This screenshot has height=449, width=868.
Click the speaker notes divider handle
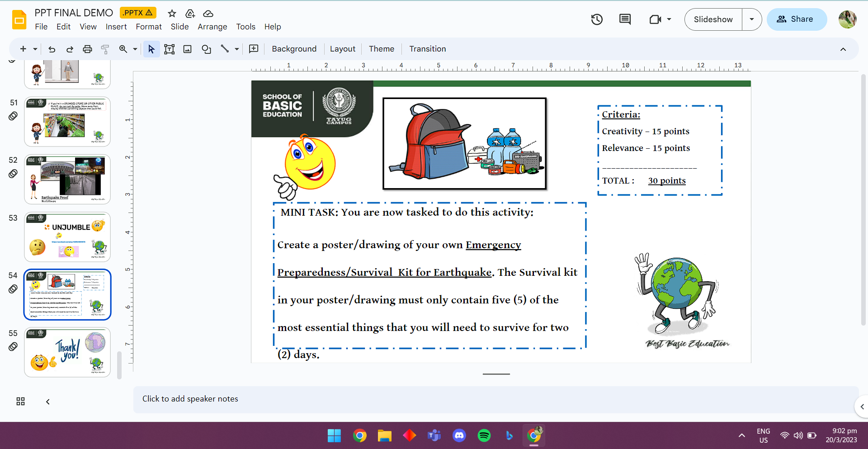click(x=496, y=374)
